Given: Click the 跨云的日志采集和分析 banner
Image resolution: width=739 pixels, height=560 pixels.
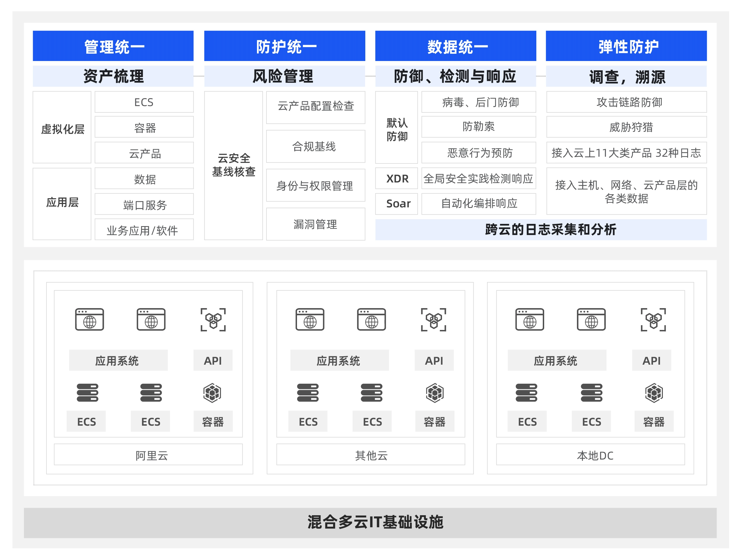Looking at the screenshot, I should pos(541,230).
